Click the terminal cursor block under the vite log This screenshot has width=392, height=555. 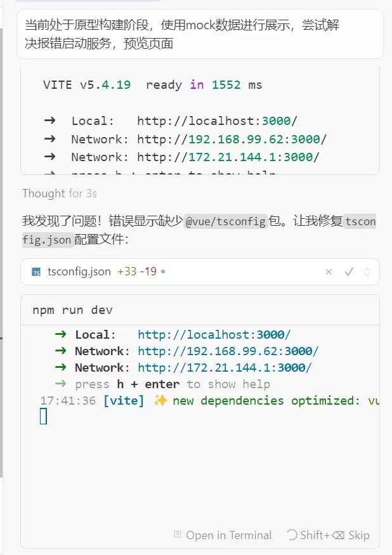tap(43, 416)
